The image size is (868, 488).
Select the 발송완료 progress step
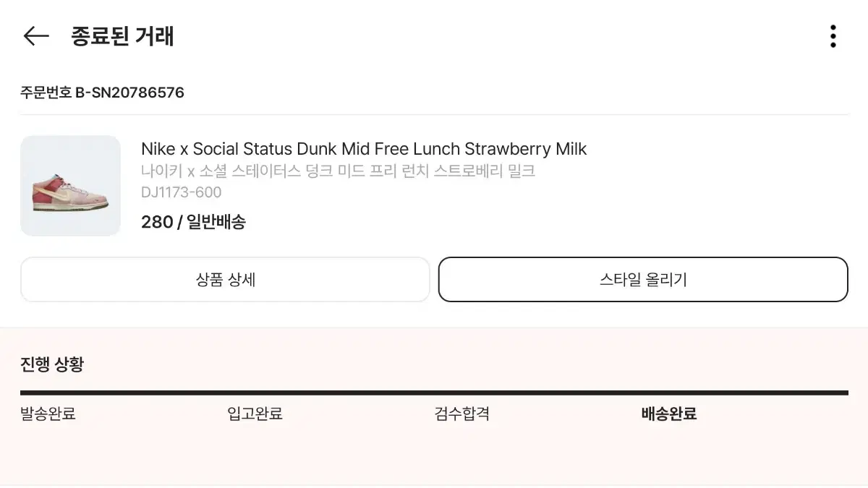point(48,414)
